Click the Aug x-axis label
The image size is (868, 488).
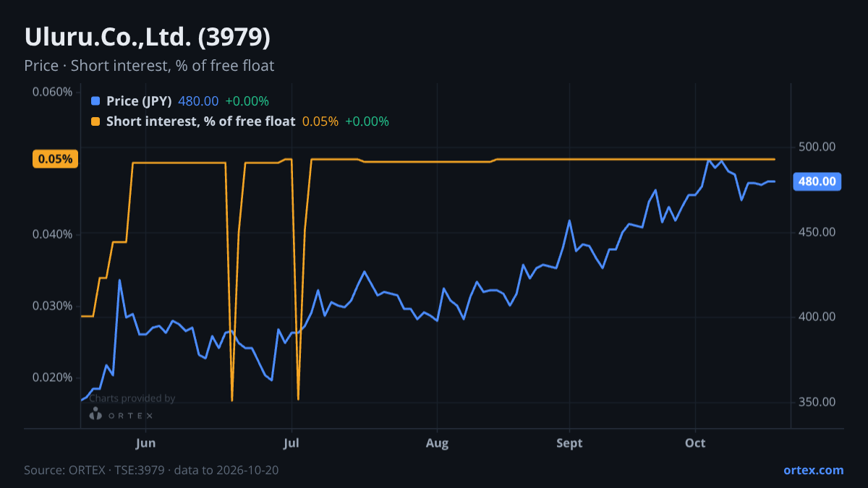[437, 443]
